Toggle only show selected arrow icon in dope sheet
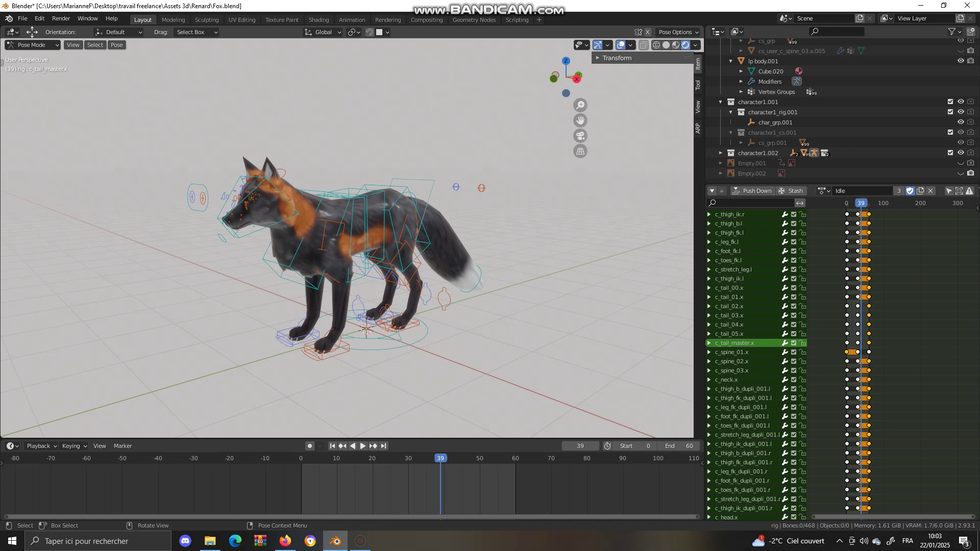Image resolution: width=980 pixels, height=551 pixels. pos(949,191)
